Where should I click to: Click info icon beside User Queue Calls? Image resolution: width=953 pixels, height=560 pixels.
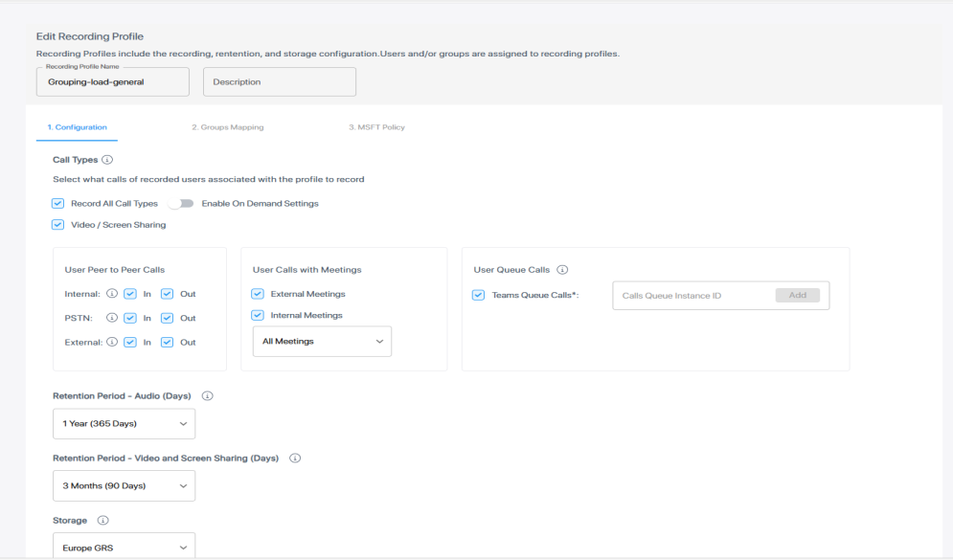click(x=562, y=270)
